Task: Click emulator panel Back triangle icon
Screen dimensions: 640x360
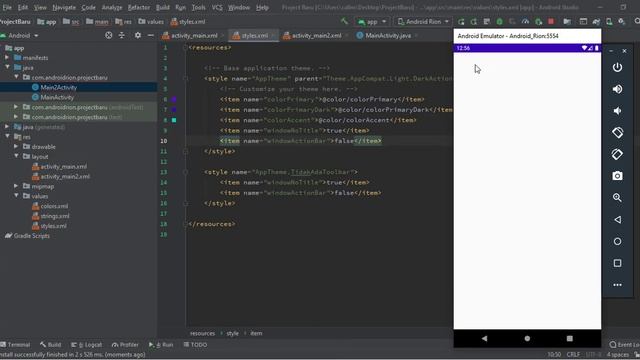Action: click(617, 220)
